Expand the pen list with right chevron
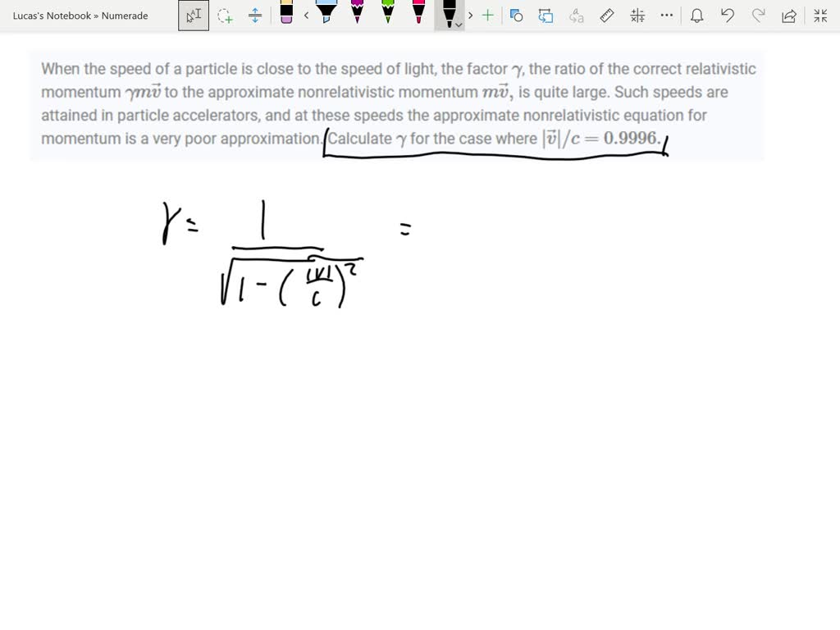 point(470,16)
